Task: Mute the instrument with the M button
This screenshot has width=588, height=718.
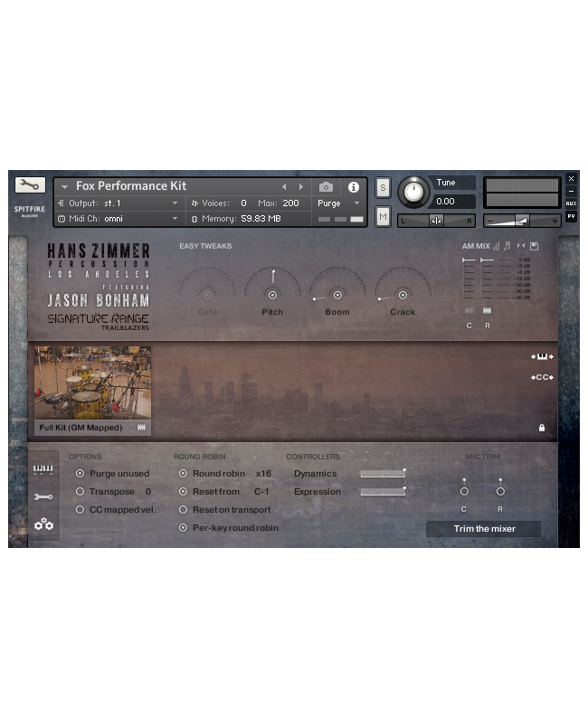Action: (x=383, y=217)
